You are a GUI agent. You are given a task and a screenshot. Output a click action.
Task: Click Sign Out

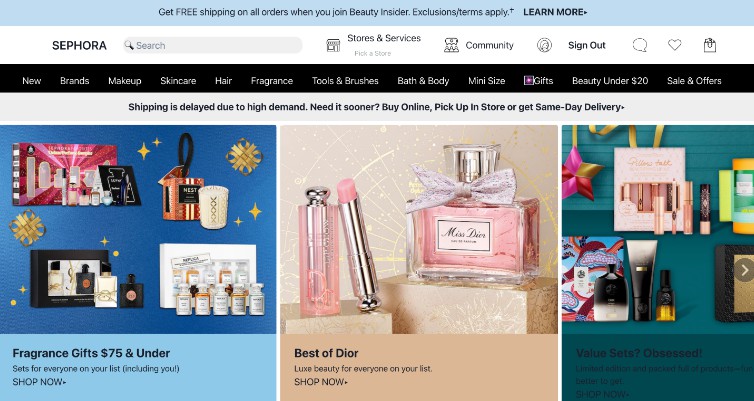coord(587,45)
